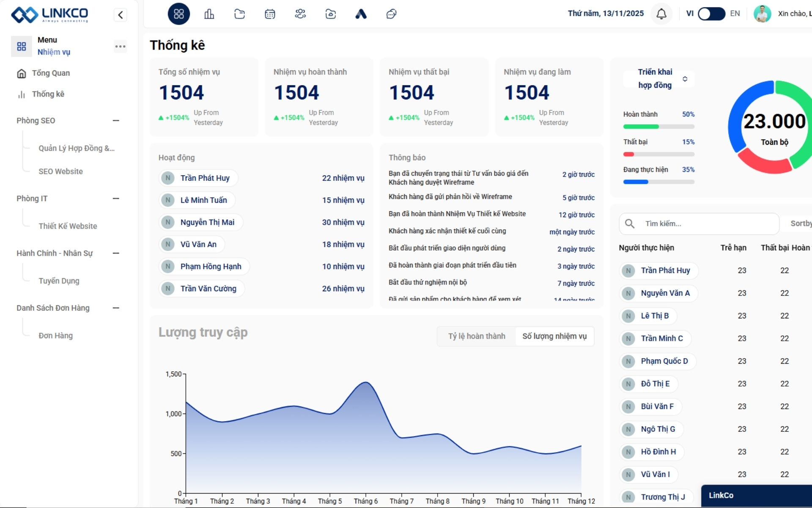
Task: Collapse the Phòng SEO sidebar section
Action: (x=116, y=121)
